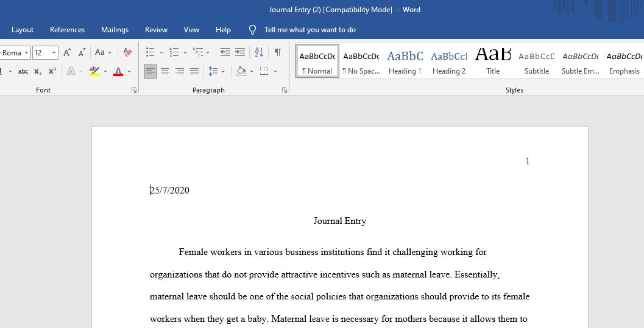The image size is (644, 328).
Task: Open the font size 12 dropdown
Action: pyautogui.click(x=54, y=52)
